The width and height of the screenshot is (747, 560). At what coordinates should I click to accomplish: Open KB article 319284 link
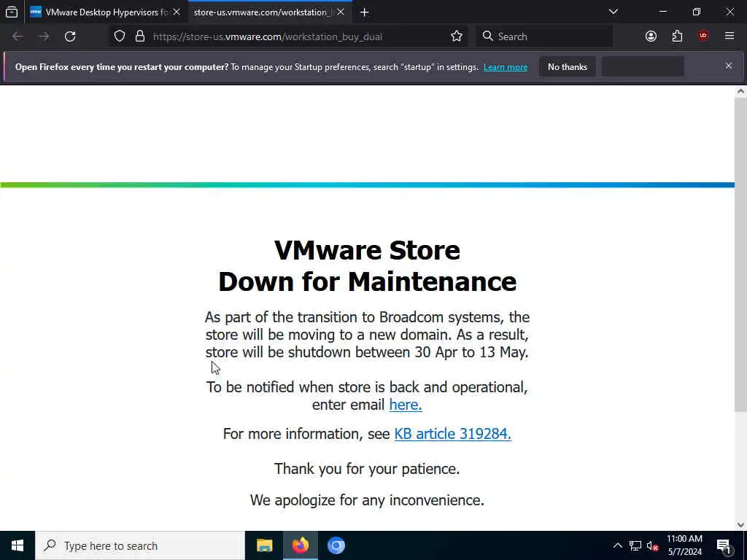[452, 434]
